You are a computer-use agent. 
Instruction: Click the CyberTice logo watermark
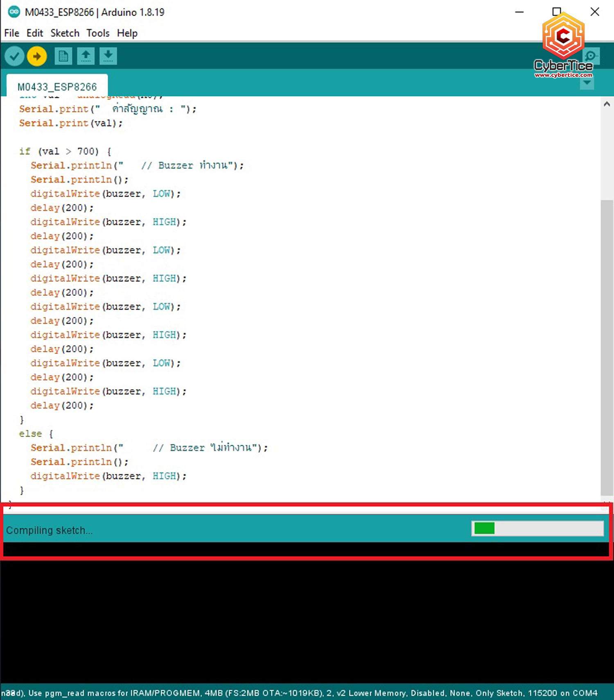coord(563,46)
